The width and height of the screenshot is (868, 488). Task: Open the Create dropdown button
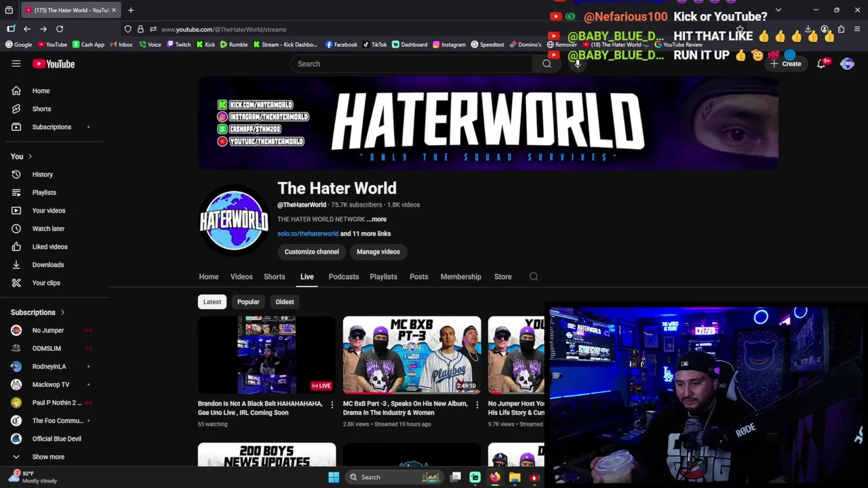pyautogui.click(x=785, y=64)
